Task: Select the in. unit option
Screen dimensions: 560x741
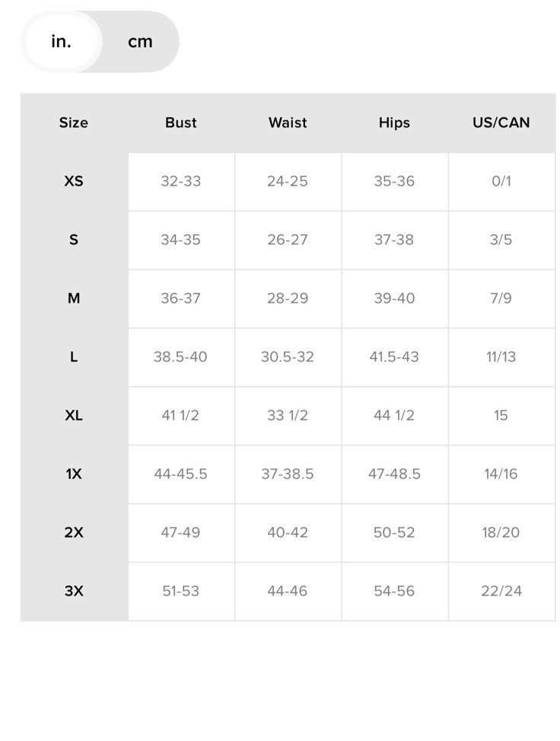Action: click(x=62, y=42)
